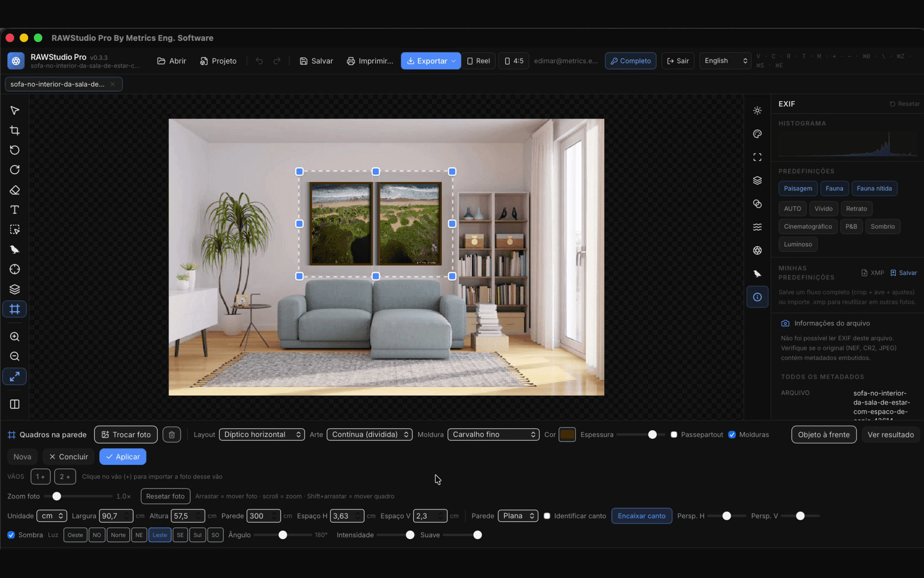Viewport: 924px width, 578px height.
Task: Delete frame with trash icon
Action: (172, 434)
